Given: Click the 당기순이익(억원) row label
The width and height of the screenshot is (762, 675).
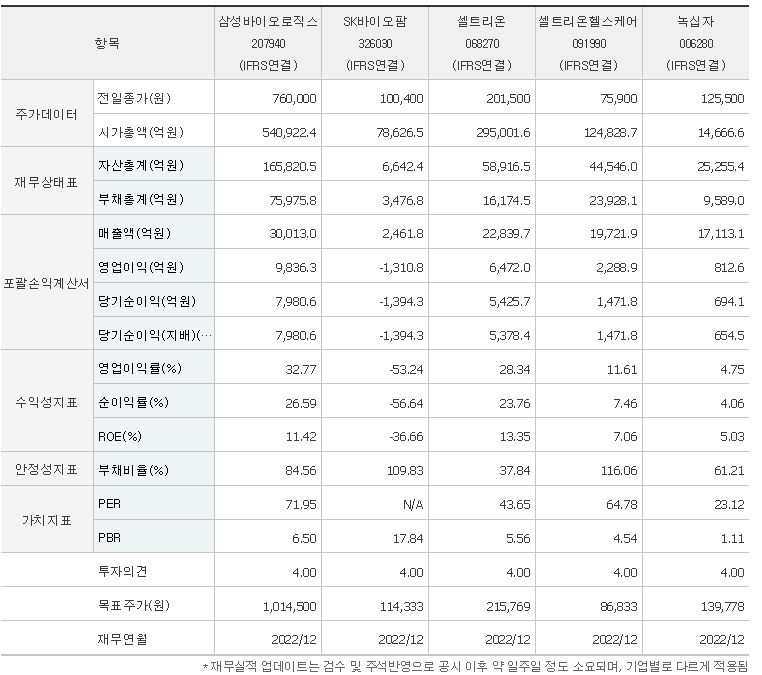Looking at the screenshot, I should (147, 301).
